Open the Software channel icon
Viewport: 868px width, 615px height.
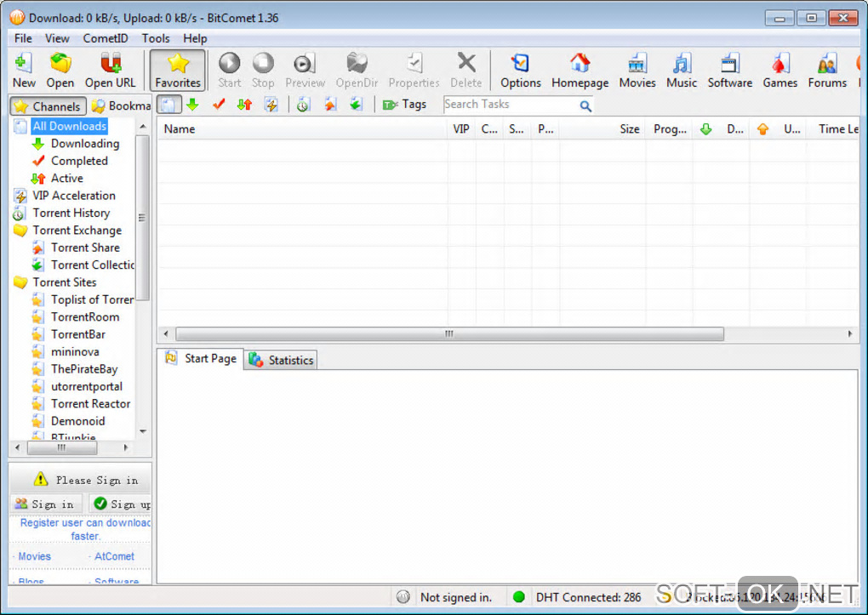click(729, 71)
